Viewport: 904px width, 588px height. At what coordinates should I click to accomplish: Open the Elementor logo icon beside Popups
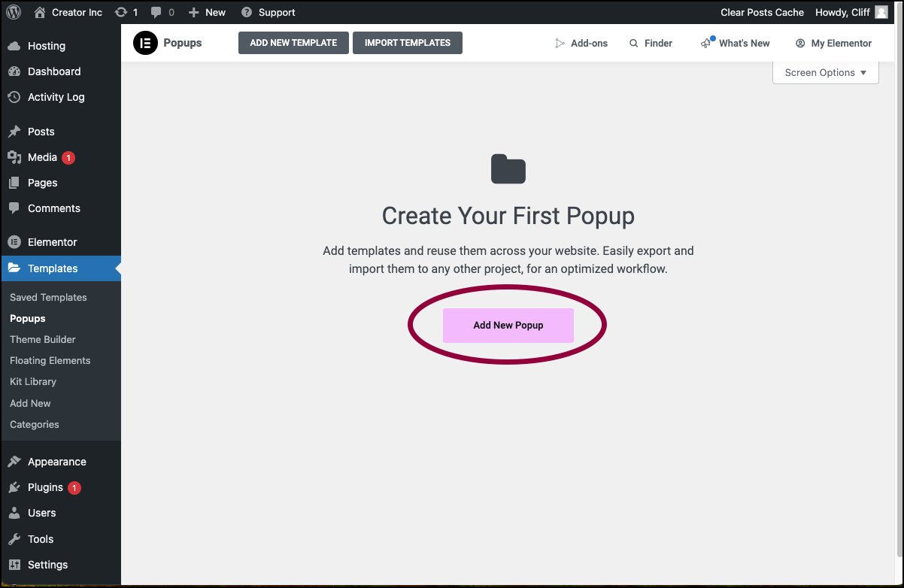point(145,43)
